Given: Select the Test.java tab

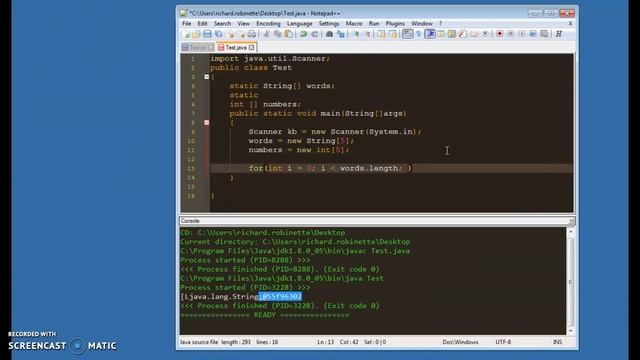Looking at the screenshot, I should (235, 48).
